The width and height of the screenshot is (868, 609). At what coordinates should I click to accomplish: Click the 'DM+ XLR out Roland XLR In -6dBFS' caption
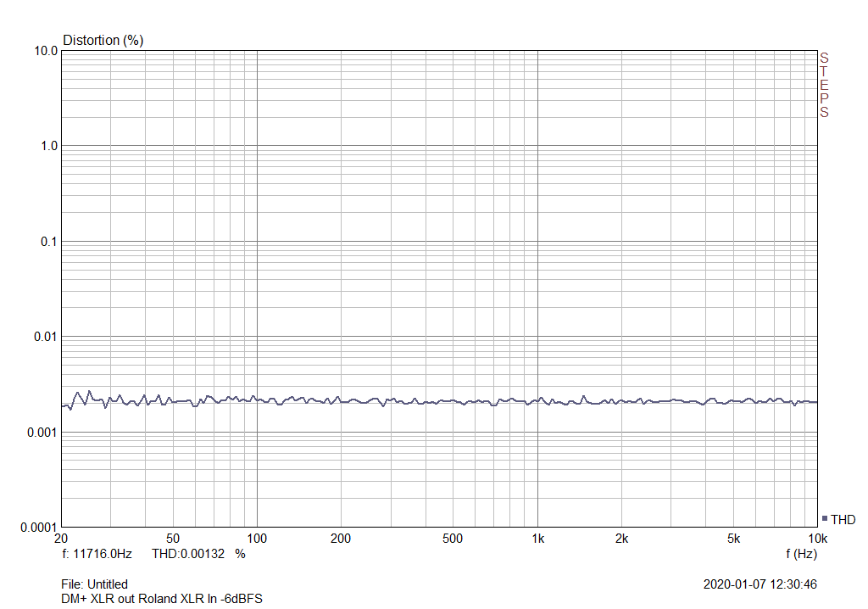[162, 599]
